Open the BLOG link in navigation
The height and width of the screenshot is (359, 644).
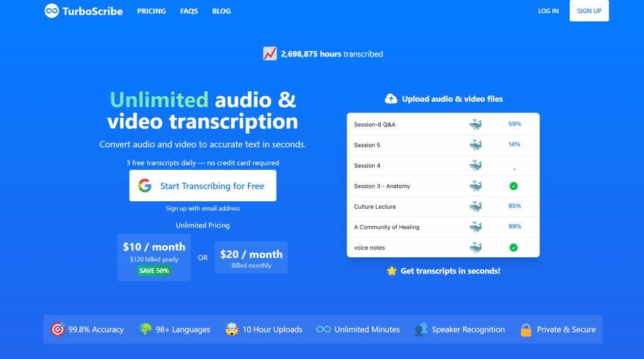(221, 11)
